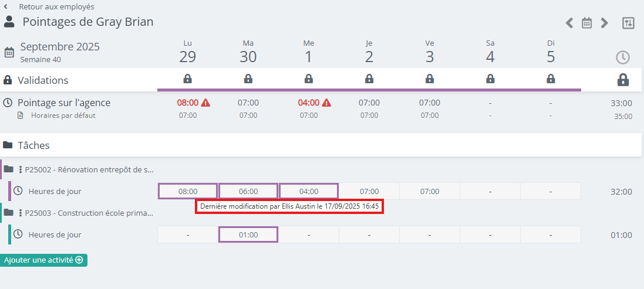
Task: Click Retour aux employés link
Action: point(56,6)
